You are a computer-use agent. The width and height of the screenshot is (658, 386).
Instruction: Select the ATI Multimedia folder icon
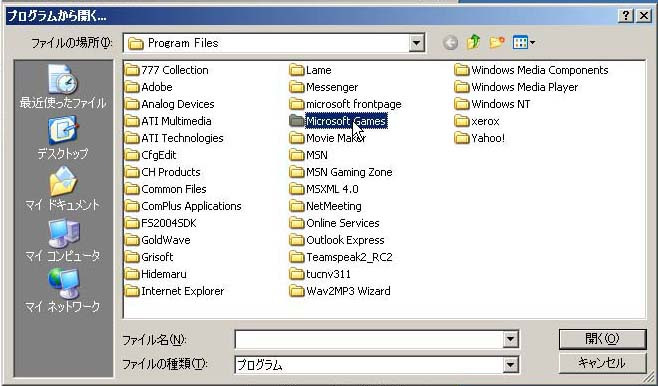[x=132, y=121]
